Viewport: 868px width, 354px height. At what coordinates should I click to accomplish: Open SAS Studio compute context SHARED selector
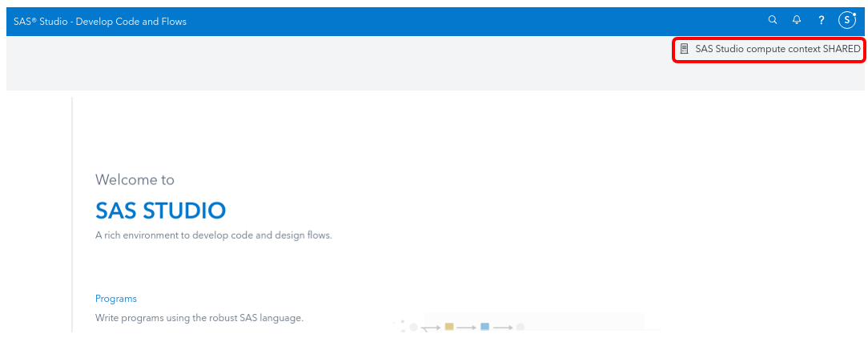770,50
